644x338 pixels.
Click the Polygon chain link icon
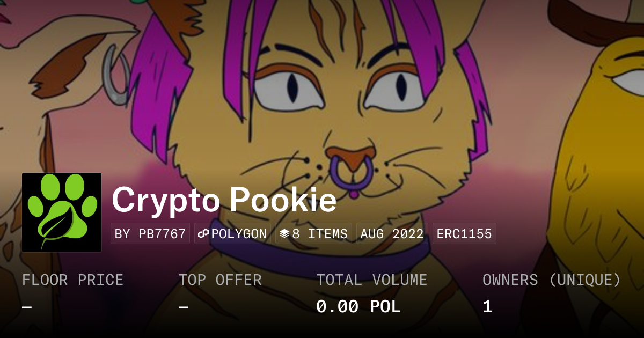pyautogui.click(x=203, y=234)
